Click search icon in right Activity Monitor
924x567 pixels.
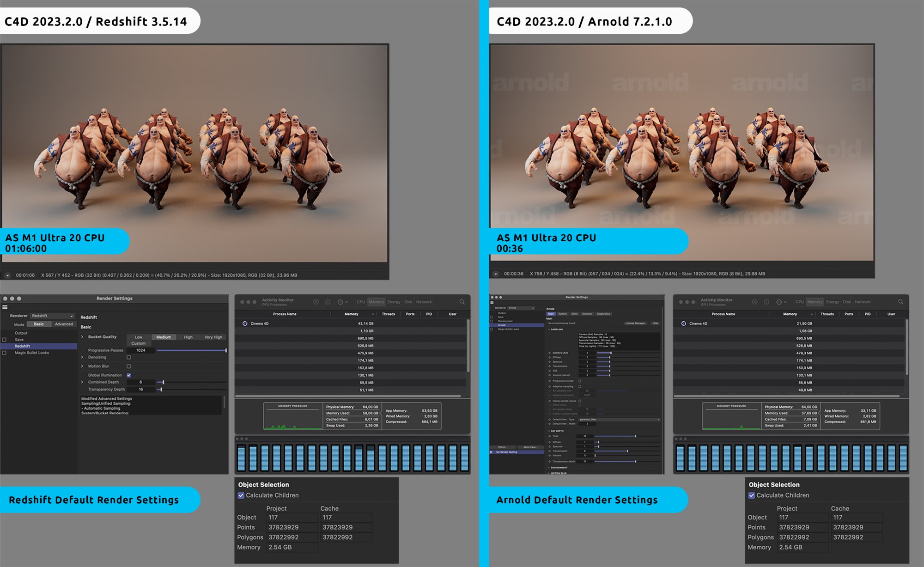(900, 302)
